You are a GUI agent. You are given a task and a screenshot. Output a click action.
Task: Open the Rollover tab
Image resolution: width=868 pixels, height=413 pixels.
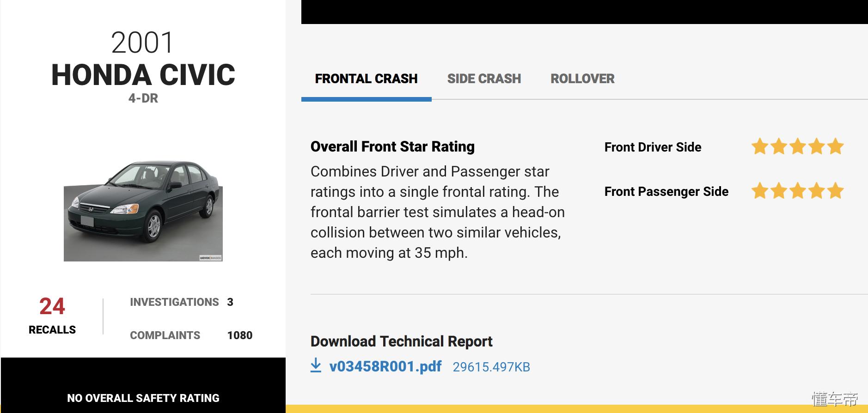582,79
